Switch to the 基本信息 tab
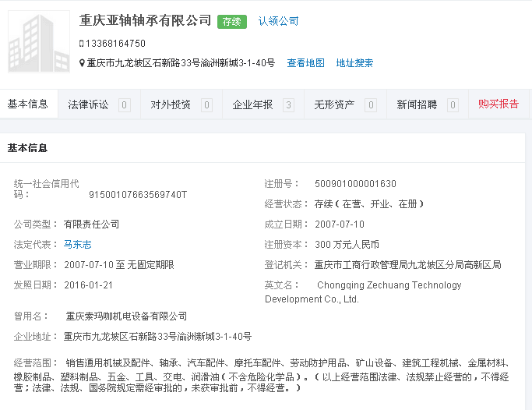 [28, 104]
